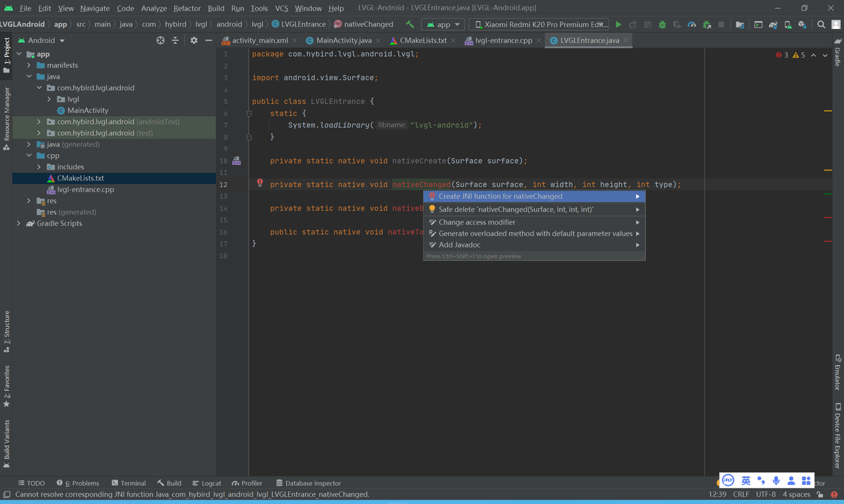Open Project Structure icon in toolbar
This screenshot has height=504, width=844.
point(740,24)
